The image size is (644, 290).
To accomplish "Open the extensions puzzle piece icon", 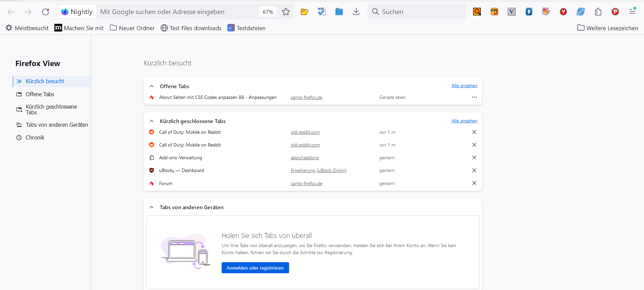I will click(x=598, y=12).
